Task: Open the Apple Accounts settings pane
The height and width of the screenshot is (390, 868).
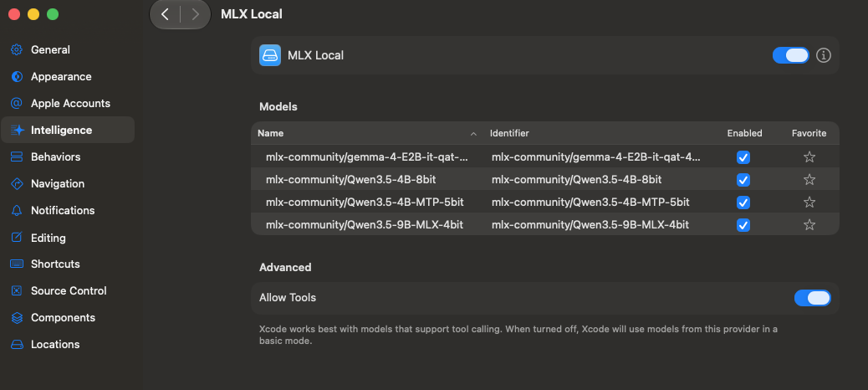Action: click(x=68, y=103)
